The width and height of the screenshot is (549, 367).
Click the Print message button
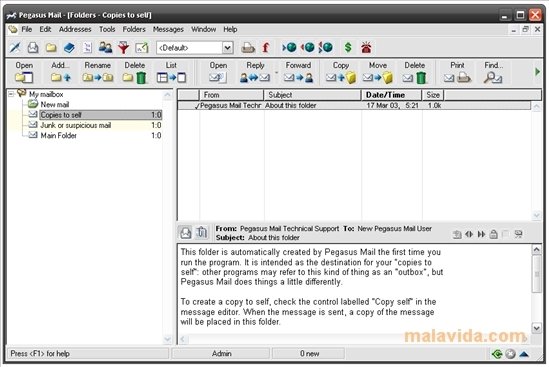pos(457,72)
